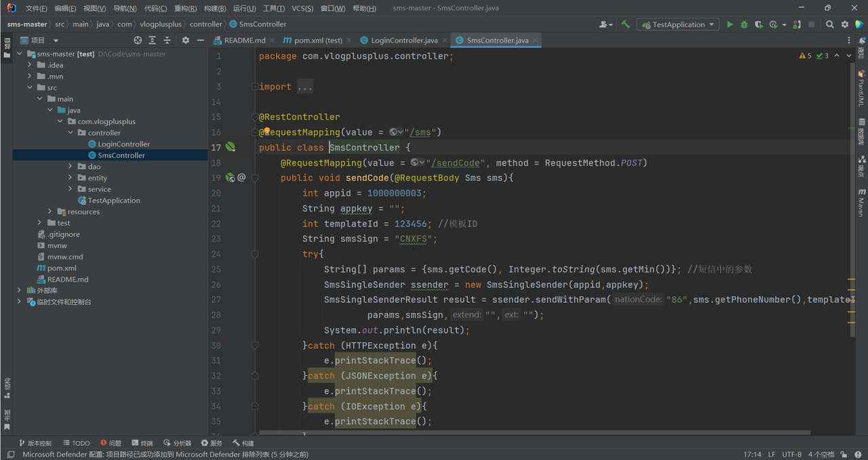Toggle the fold marker beside the try block
Image resolution: width=868 pixels, height=460 pixels.
click(255, 254)
